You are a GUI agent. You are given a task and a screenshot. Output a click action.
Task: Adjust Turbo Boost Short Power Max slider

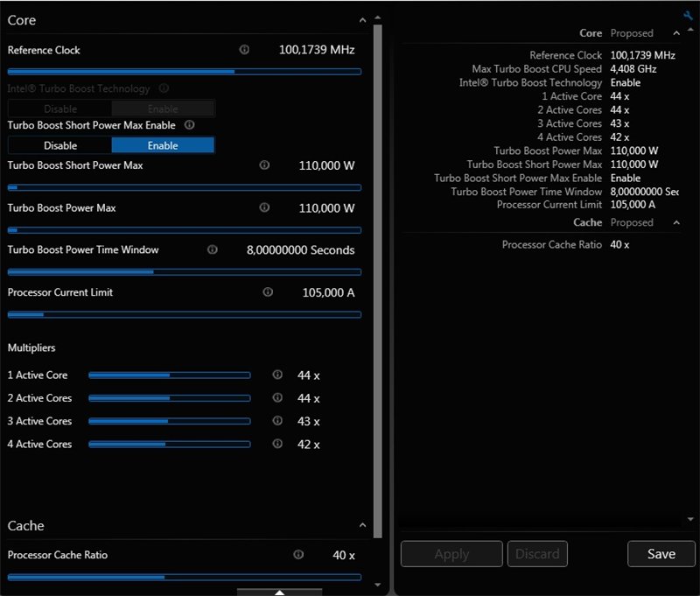point(185,187)
